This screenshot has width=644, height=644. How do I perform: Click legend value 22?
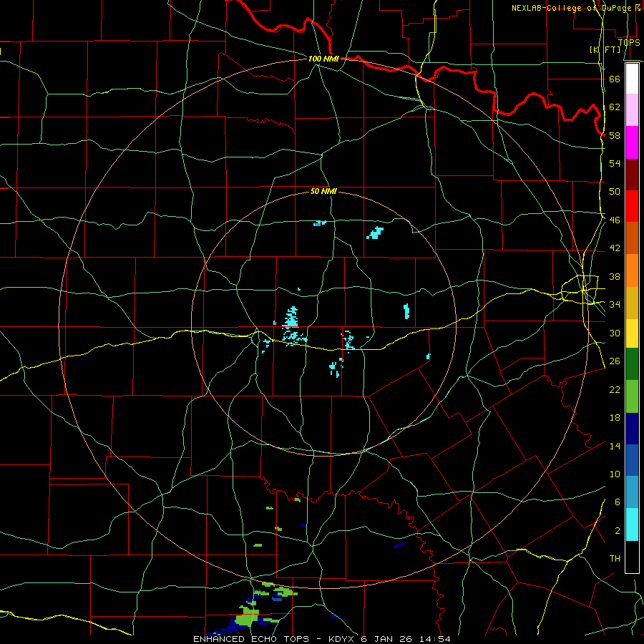(615, 389)
